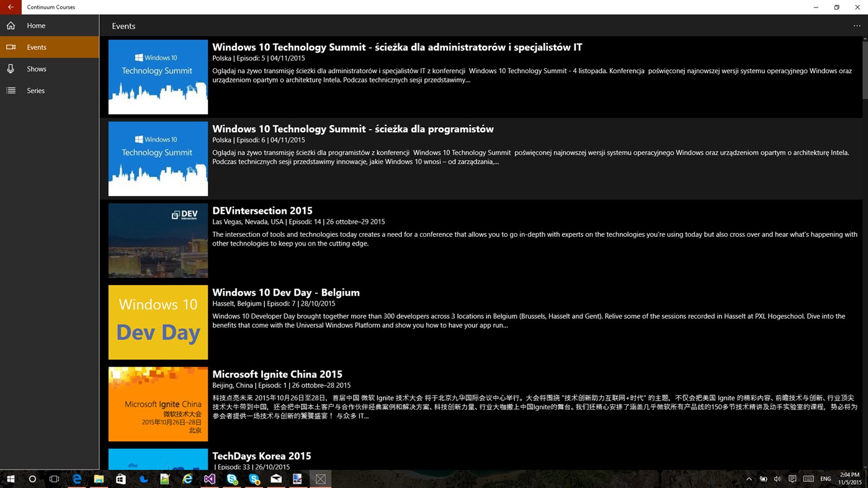The width and height of the screenshot is (868, 488).
Task: Switch to the active Continuum Courses taskbar icon
Action: [321, 479]
